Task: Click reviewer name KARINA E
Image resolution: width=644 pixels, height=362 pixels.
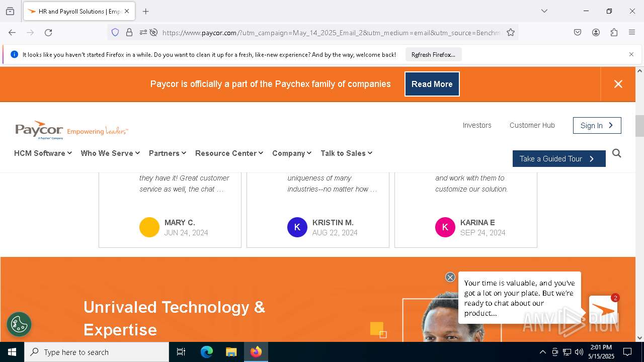Action: [x=477, y=222]
